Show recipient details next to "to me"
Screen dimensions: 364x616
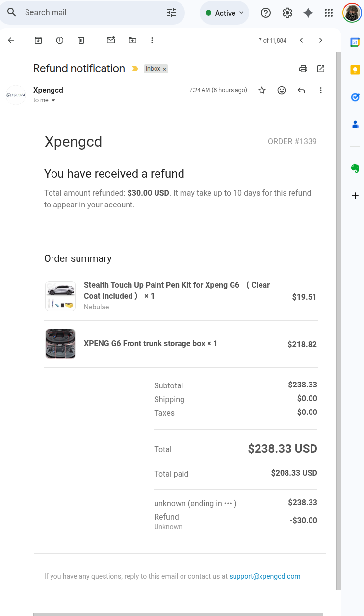(x=53, y=100)
